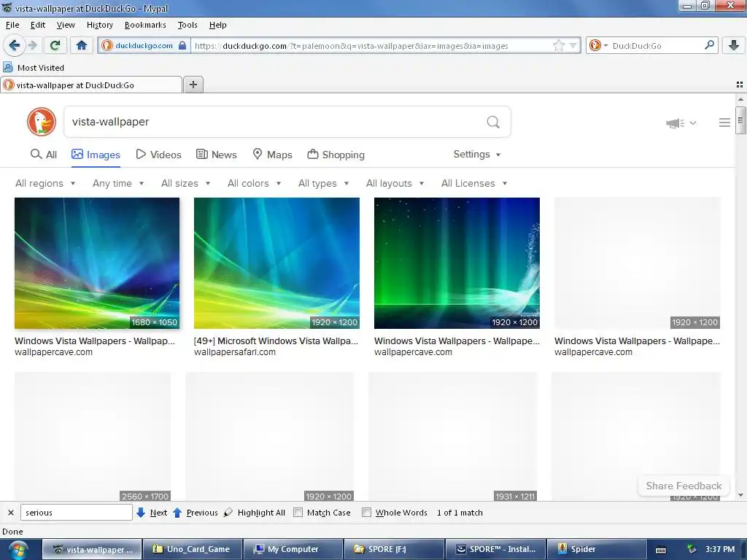747x560 pixels.
Task: Expand the All regions filter
Action: pos(45,183)
